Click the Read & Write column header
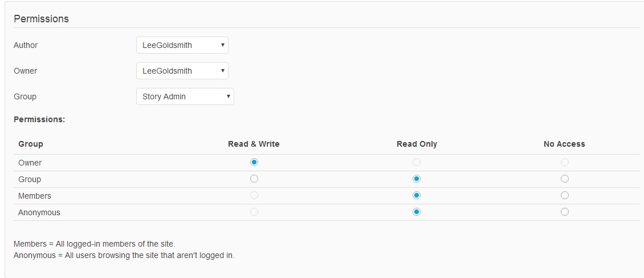This screenshot has height=278, width=644. click(254, 144)
